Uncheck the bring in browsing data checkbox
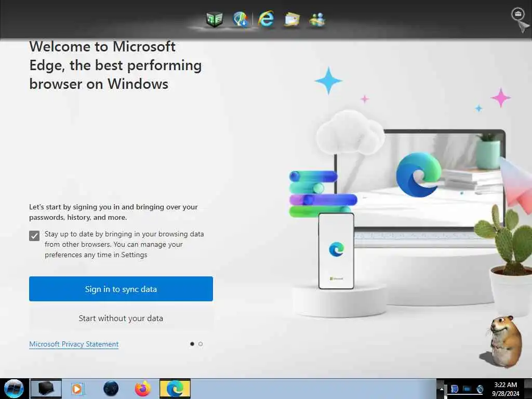Screen dimensions: 532x399 (34, 235)
